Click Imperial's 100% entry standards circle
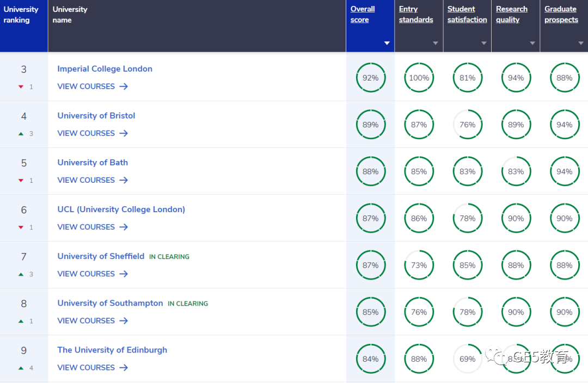 coord(419,78)
